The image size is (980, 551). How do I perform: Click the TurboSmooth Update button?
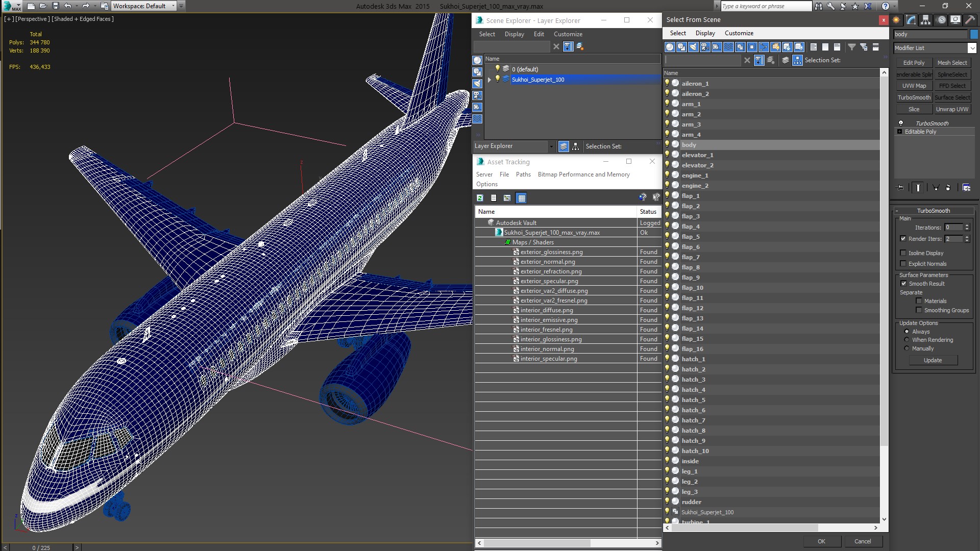click(x=933, y=360)
